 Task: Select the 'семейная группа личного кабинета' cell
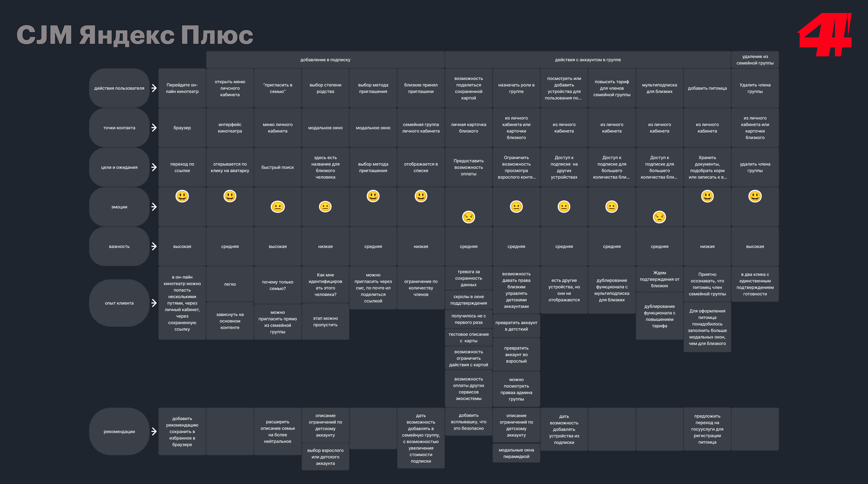pyautogui.click(x=421, y=128)
